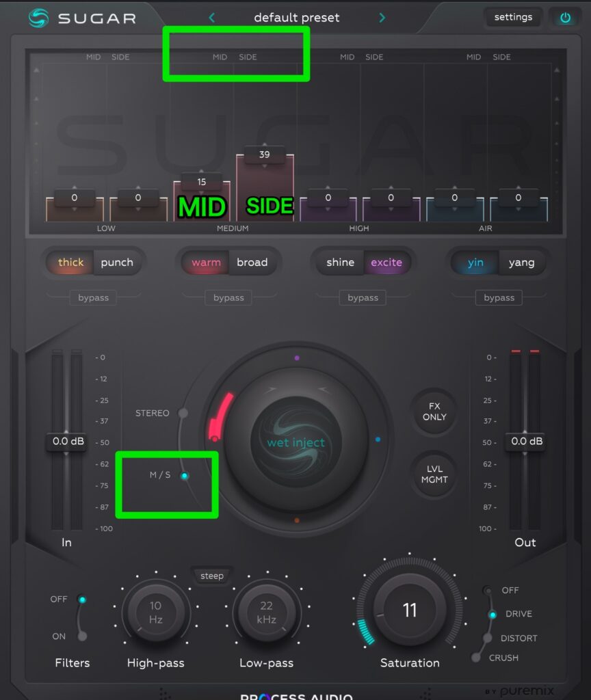
Task: Enable the steep filter button
Action: (x=211, y=576)
